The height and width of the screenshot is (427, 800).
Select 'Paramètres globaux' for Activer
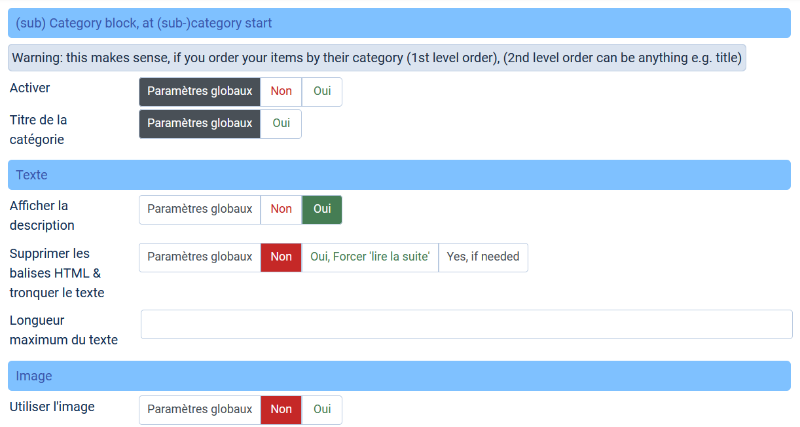(199, 91)
